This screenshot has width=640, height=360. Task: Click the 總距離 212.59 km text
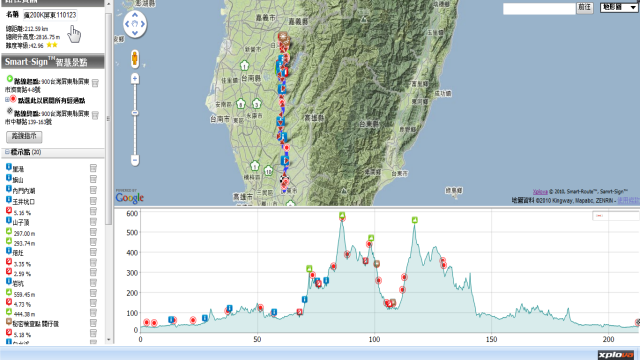click(27, 29)
